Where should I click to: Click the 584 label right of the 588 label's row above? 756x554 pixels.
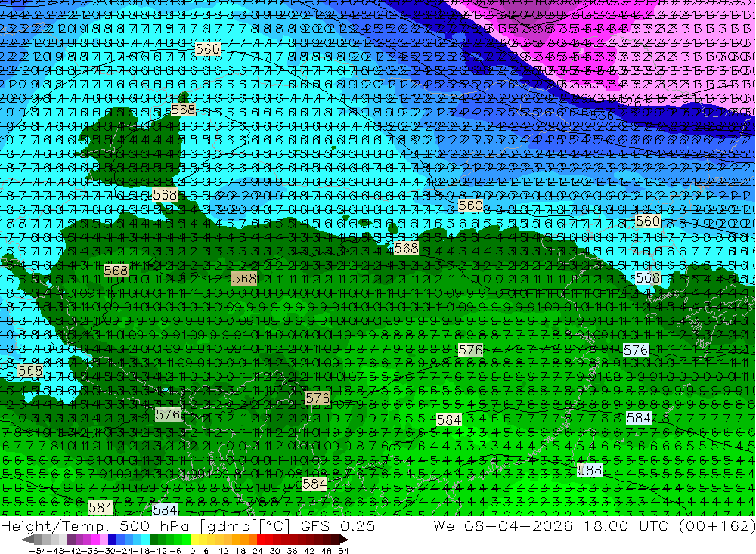639,418
